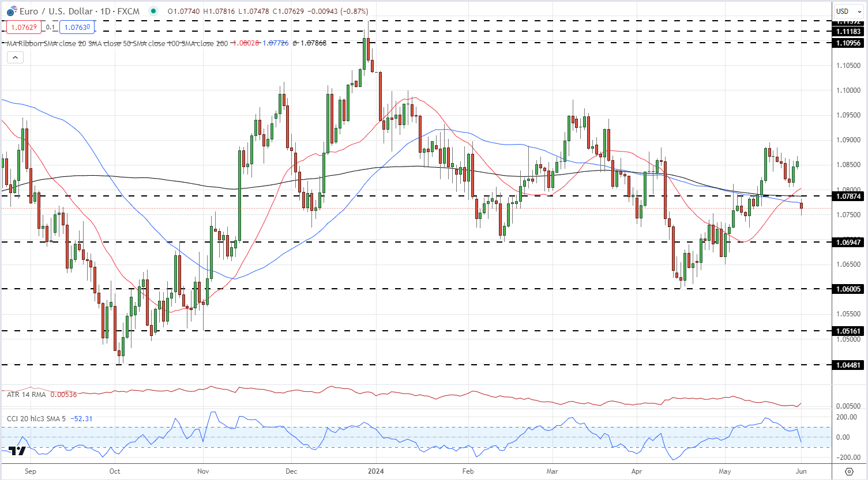Click the Dec label on time axis
The width and height of the screenshot is (868, 480).
coord(291,471)
